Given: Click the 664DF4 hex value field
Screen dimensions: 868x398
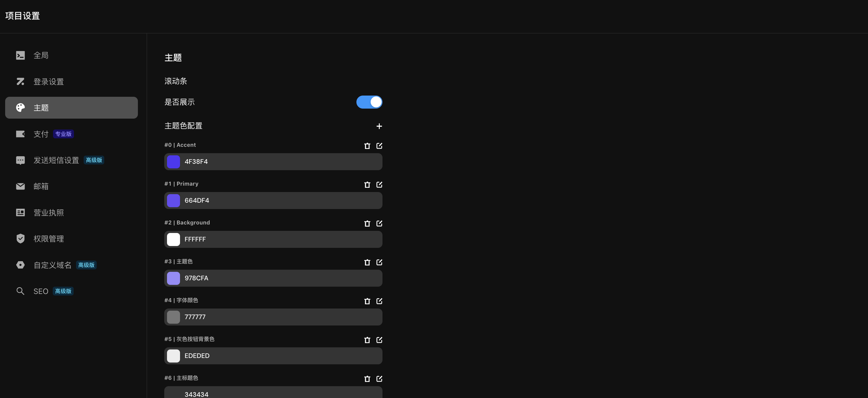Looking at the screenshot, I should point(273,200).
